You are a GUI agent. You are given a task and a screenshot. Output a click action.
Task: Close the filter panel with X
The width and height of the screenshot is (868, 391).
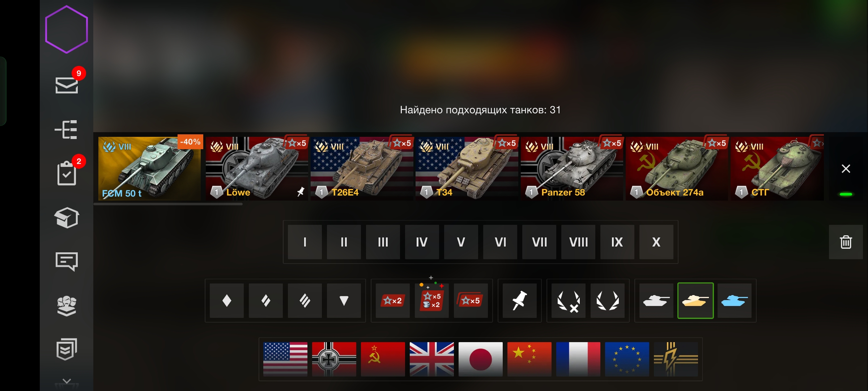coord(846,169)
